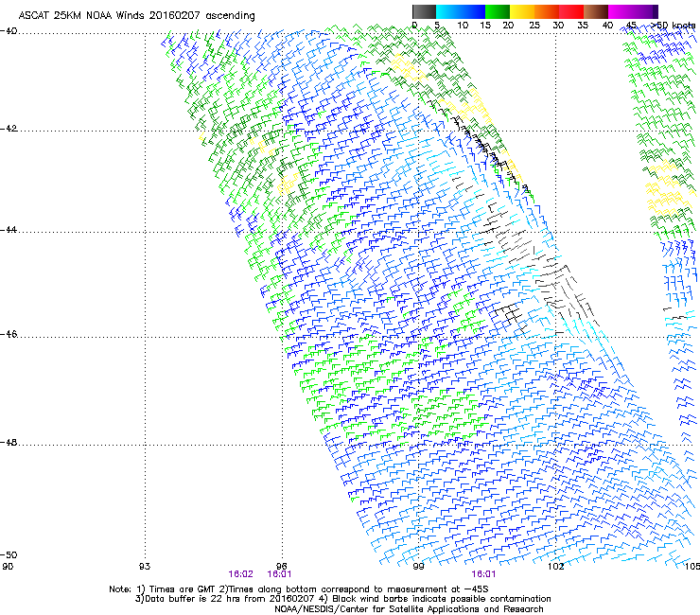The width and height of the screenshot is (700, 615).
Task: Click the 96 longitude axis label
Action: pos(281,567)
